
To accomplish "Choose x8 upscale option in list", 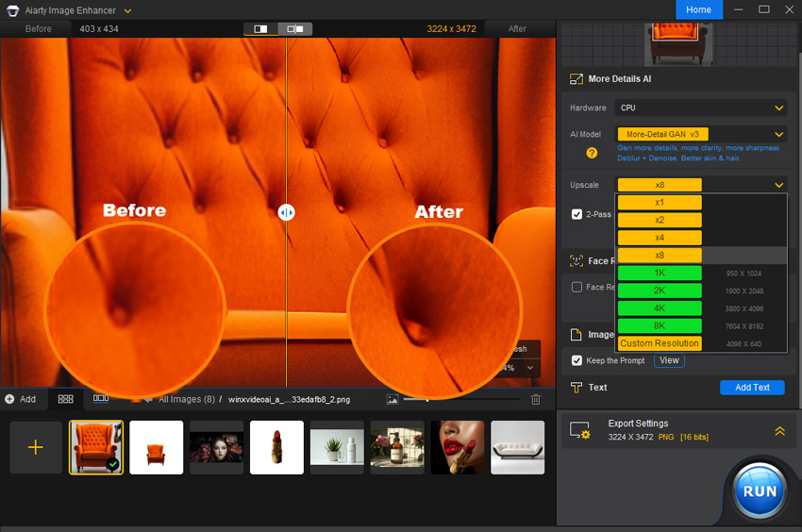I will tap(660, 256).
